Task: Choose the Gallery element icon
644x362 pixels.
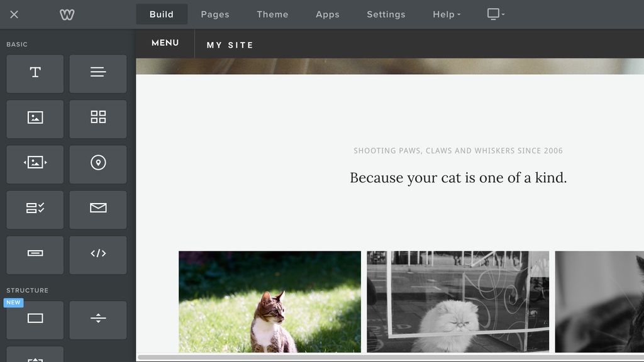Action: point(98,119)
